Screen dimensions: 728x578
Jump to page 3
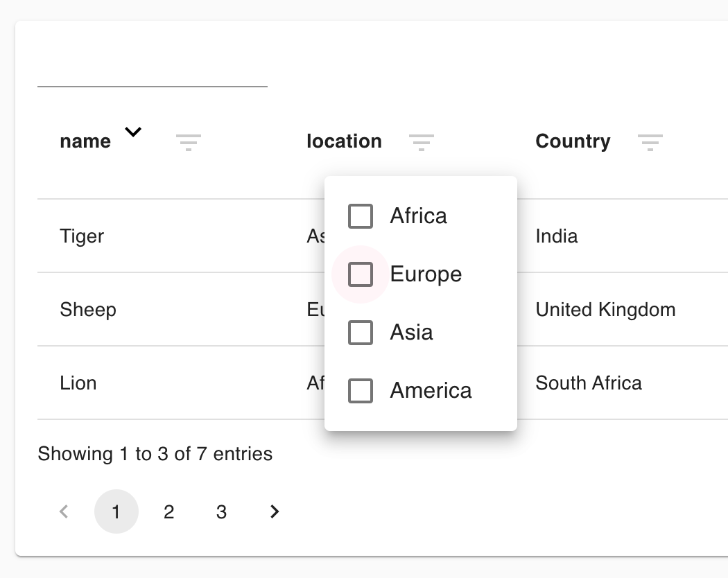pos(221,511)
